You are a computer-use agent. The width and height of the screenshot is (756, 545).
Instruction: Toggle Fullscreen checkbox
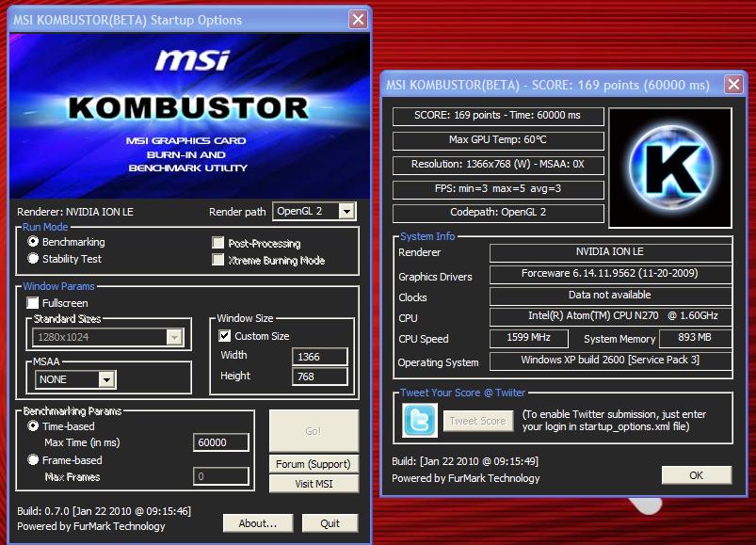click(33, 303)
